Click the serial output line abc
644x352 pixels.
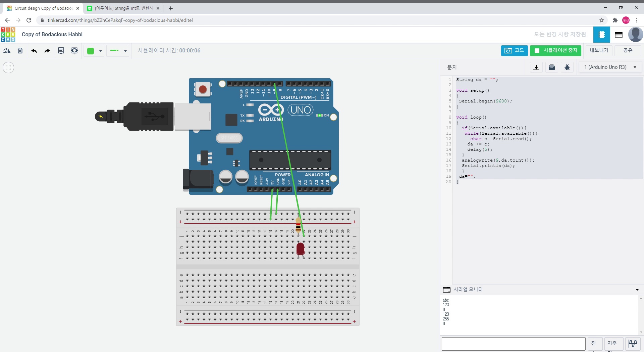click(x=446, y=300)
